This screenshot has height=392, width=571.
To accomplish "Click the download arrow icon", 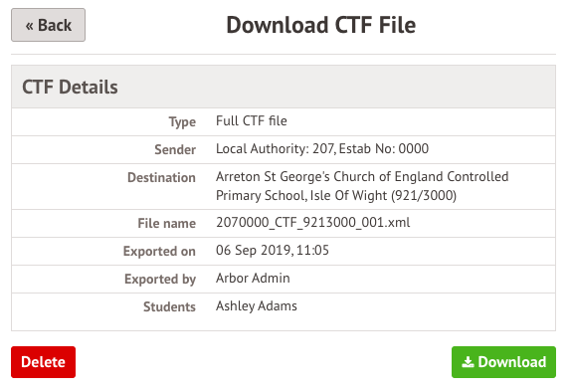I will tap(468, 362).
